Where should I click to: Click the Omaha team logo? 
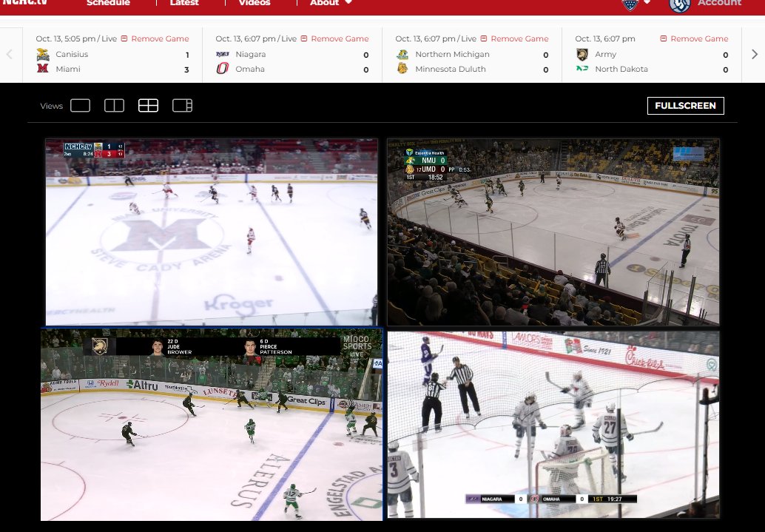(223, 68)
